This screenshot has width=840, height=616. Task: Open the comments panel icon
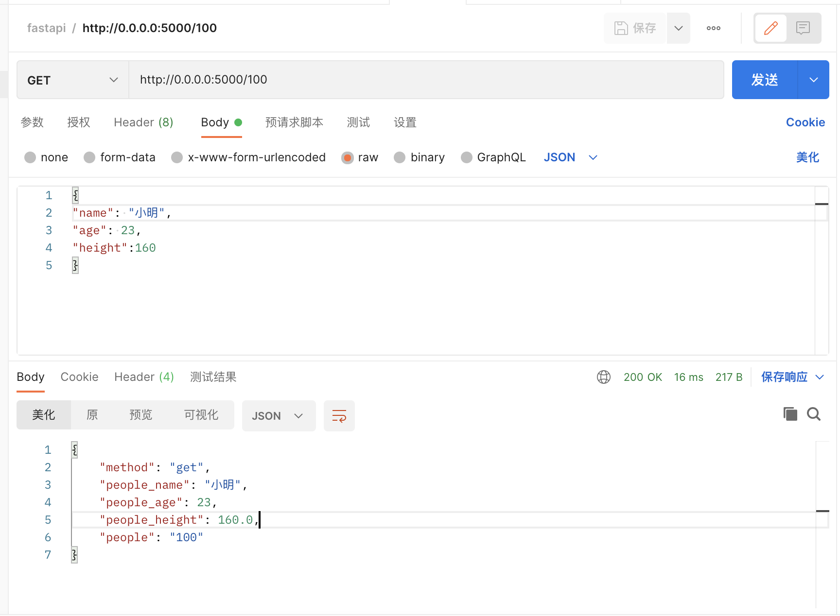pyautogui.click(x=803, y=28)
